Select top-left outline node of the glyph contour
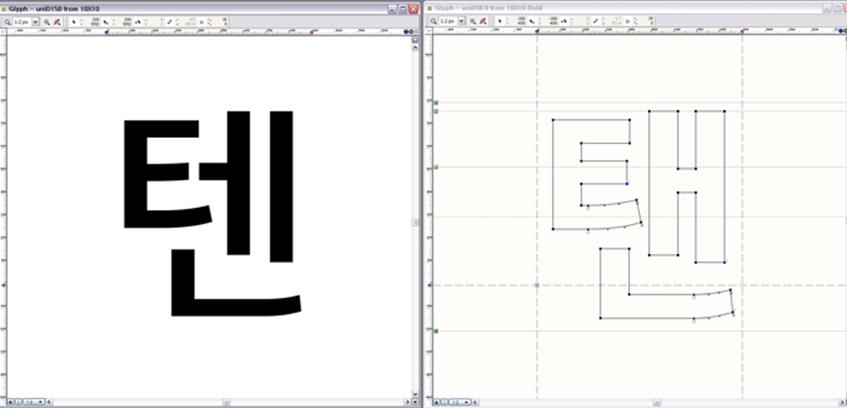 click(553, 119)
